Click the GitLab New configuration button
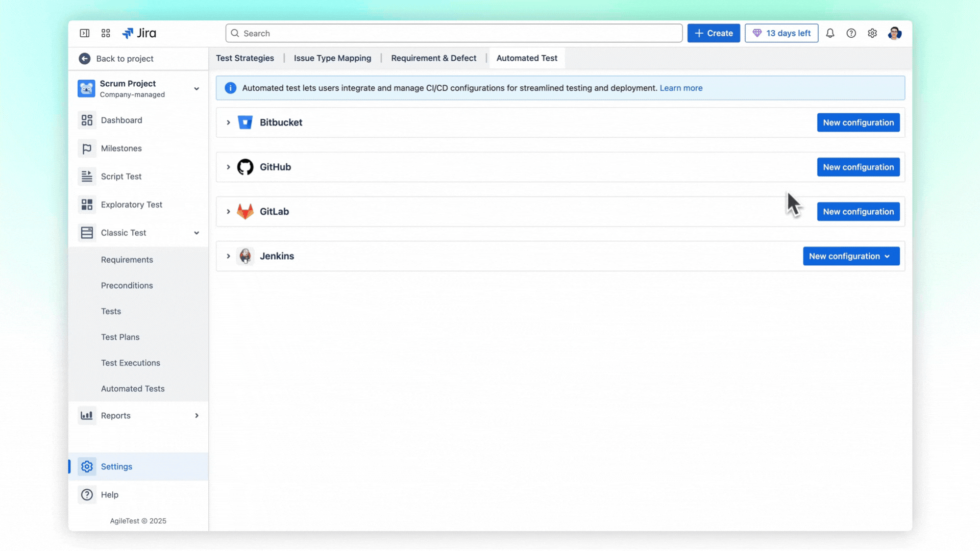Screen dimensions: 980x551 [x=858, y=211]
